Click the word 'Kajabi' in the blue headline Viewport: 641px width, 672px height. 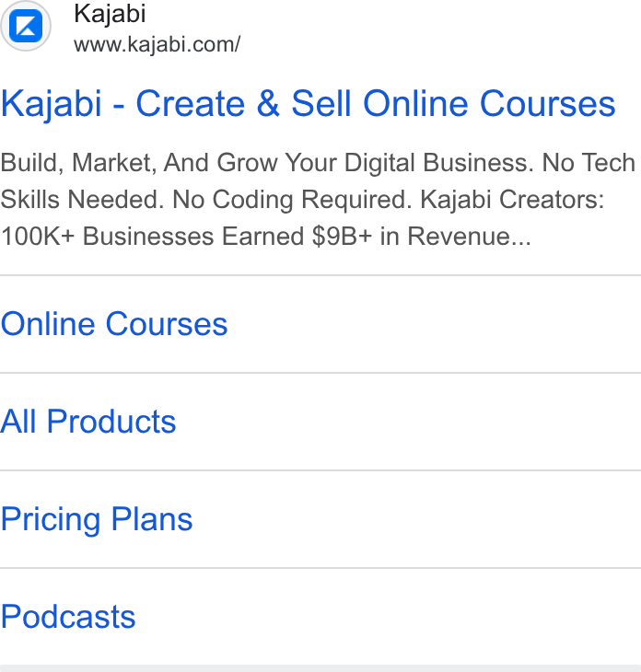51,104
